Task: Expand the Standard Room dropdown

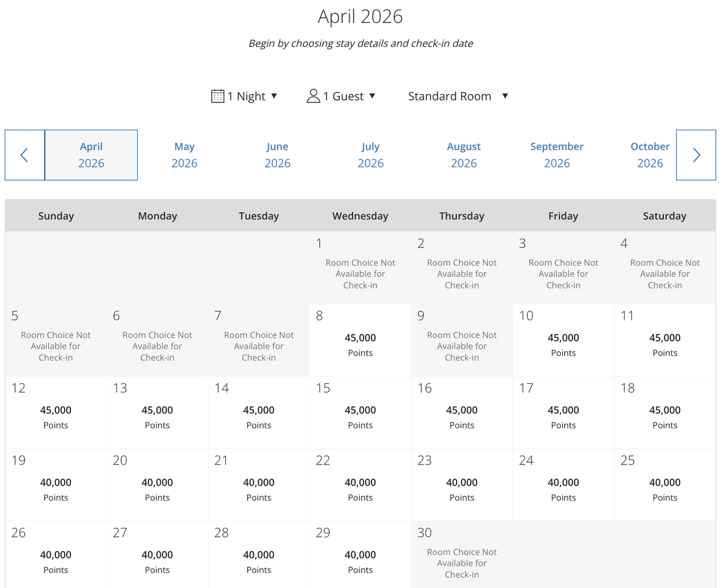Action: tap(458, 96)
